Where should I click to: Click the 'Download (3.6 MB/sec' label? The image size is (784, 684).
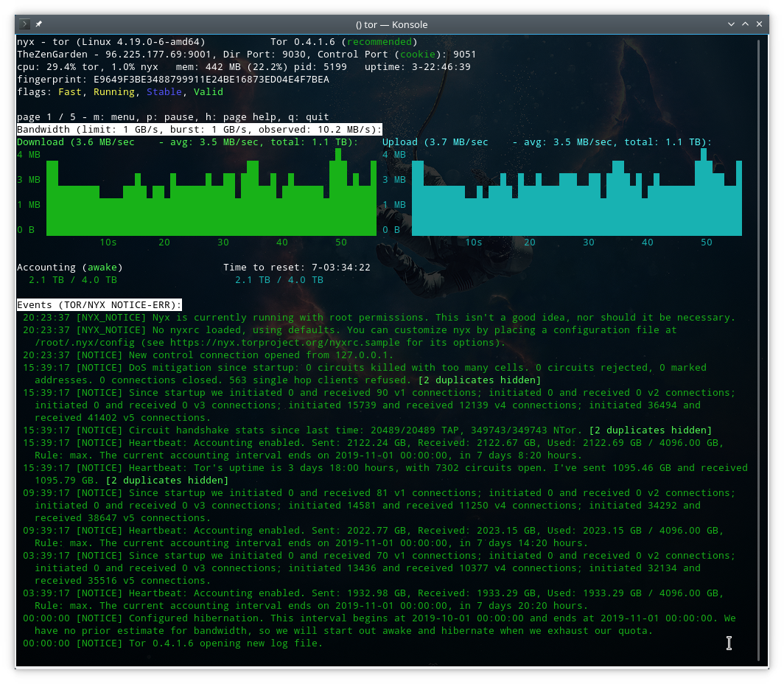click(75, 142)
